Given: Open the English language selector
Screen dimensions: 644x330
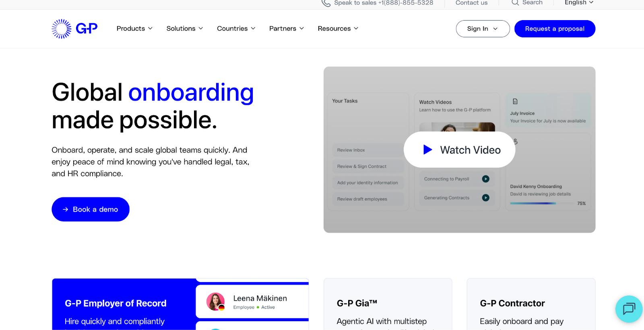Looking at the screenshot, I should (579, 3).
